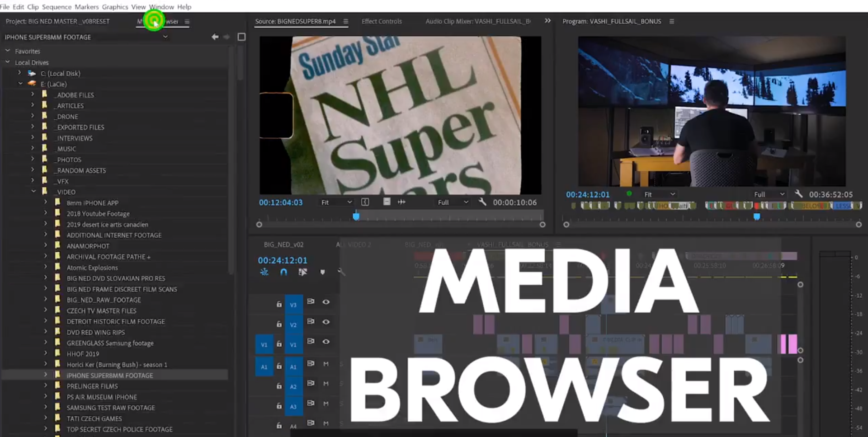Click the C: Local Disk drive icon

[32, 73]
